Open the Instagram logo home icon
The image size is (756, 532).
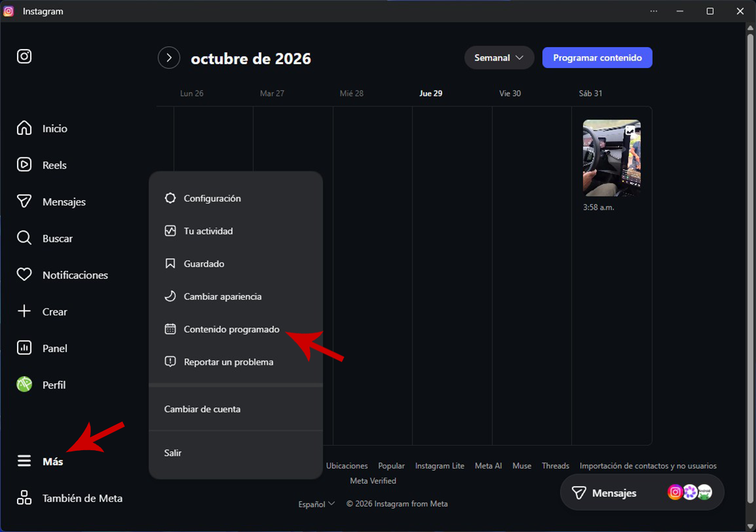[24, 56]
